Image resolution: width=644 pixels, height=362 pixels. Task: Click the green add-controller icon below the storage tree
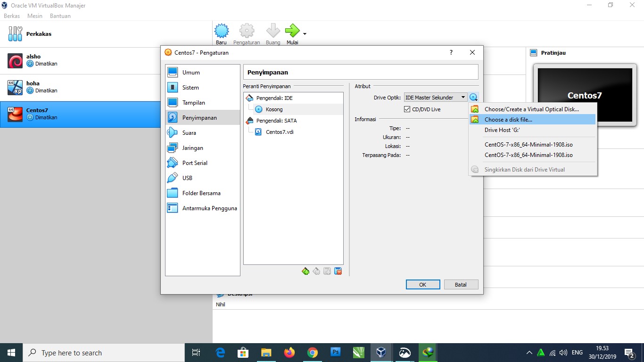point(305,271)
